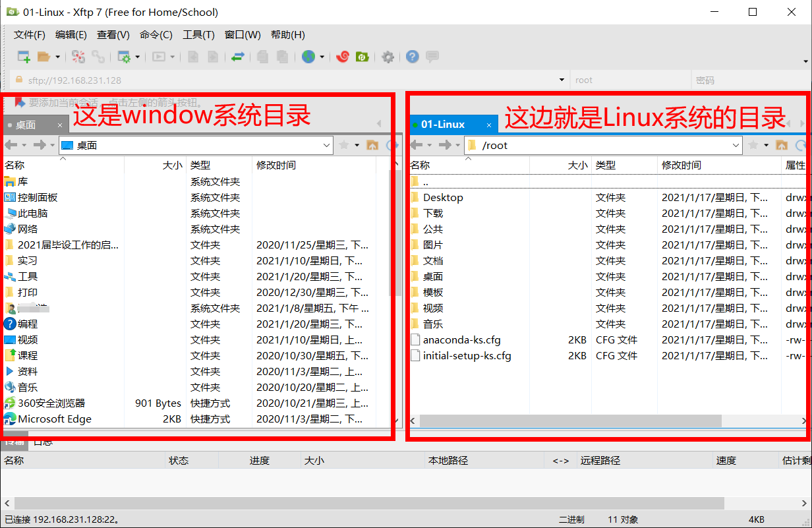This screenshot has height=528, width=812.
Task: Open the 文件(F) menu
Action: [x=30, y=35]
